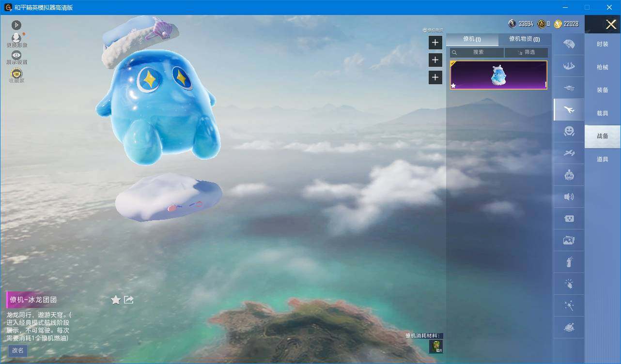
Task: Switch to the 僚机 (1) tab
Action: (x=472, y=39)
